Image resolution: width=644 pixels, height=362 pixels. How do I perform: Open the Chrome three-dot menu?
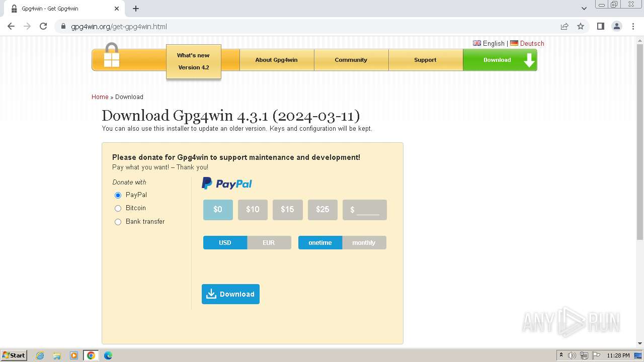pos(633,26)
